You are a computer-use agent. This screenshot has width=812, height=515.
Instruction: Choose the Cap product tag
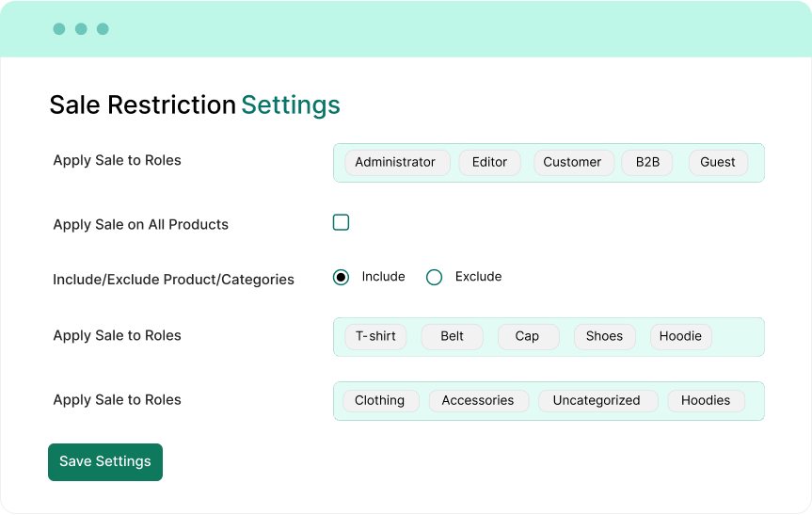click(x=527, y=336)
